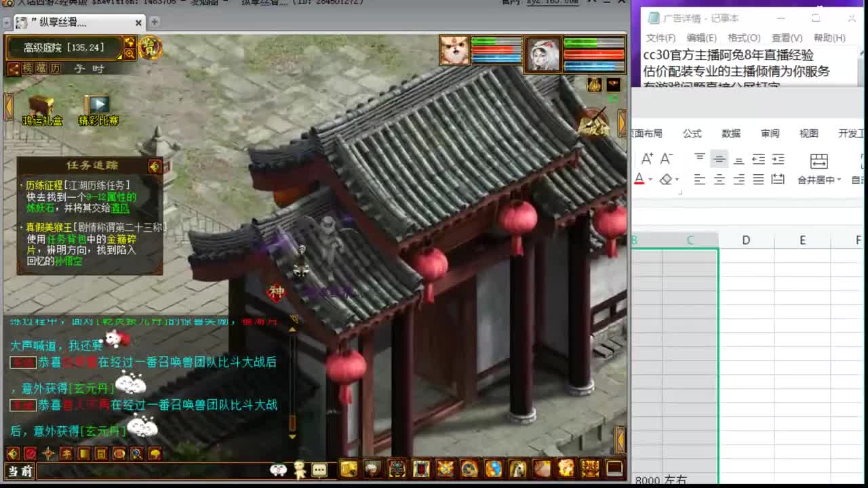The image size is (868, 488).
Task: Switch to the 数据 ribbon tab in the spreadsheet
Action: coord(731,134)
